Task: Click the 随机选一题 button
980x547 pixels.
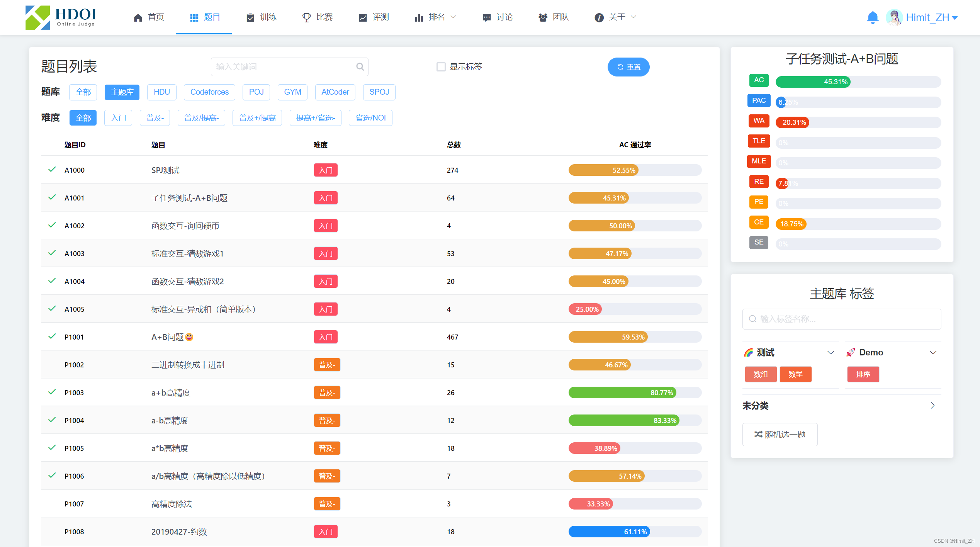Action: coord(780,434)
